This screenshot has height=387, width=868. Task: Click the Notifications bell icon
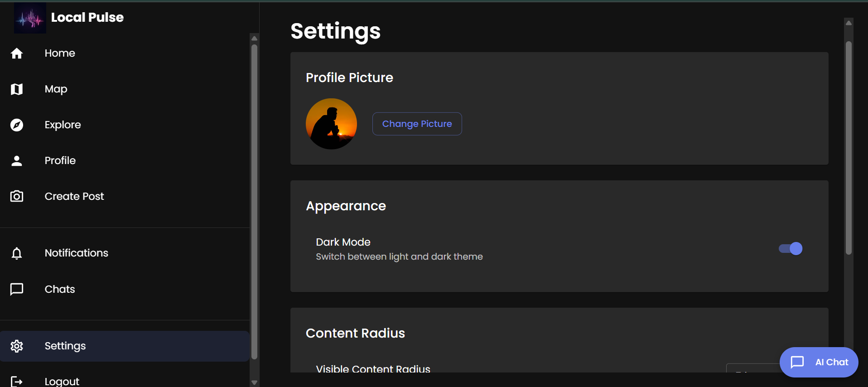[17, 253]
